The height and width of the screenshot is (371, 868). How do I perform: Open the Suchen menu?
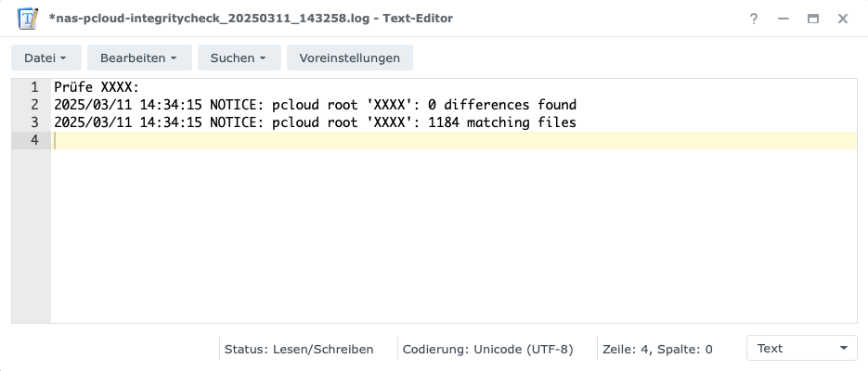tap(240, 58)
